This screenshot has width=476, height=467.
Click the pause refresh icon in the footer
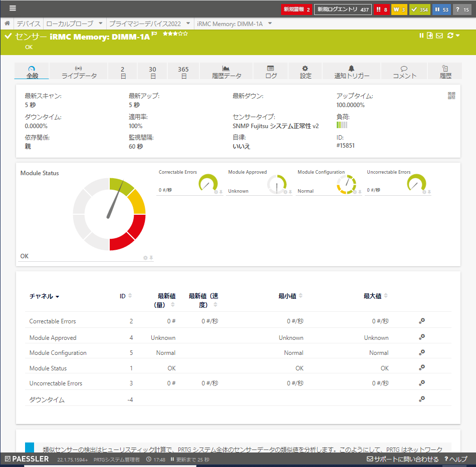point(172,459)
